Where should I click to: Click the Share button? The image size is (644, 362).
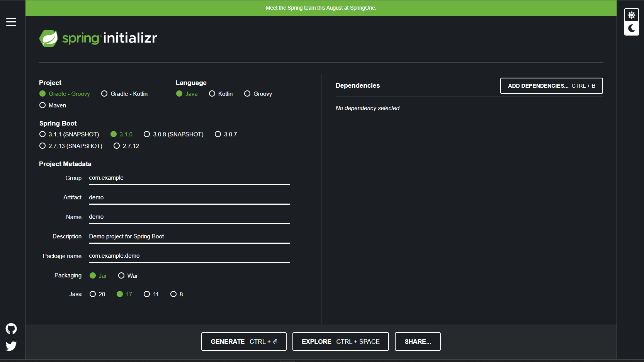coord(418,342)
